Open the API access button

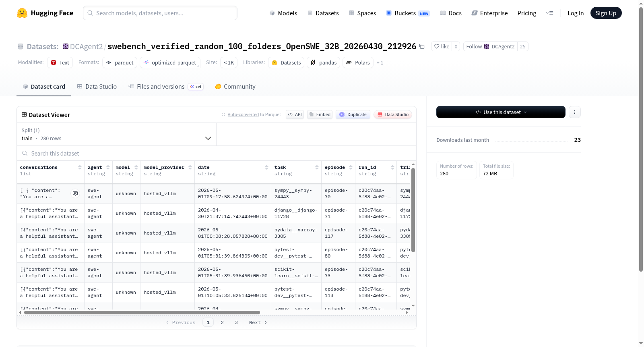[295, 114]
